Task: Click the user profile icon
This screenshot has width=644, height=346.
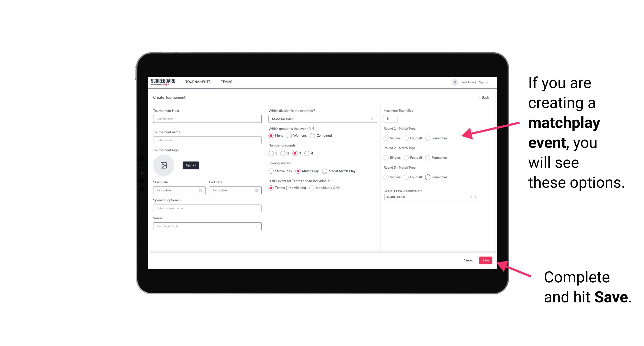Action: (x=454, y=82)
